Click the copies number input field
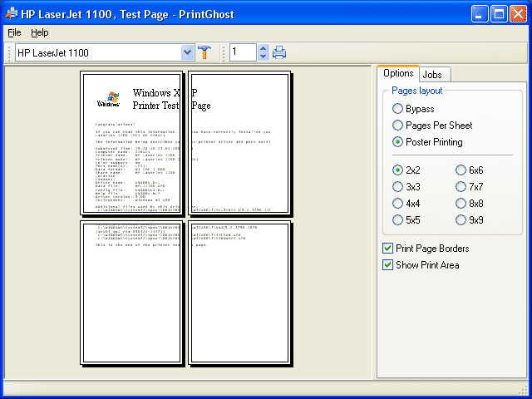 (244, 52)
